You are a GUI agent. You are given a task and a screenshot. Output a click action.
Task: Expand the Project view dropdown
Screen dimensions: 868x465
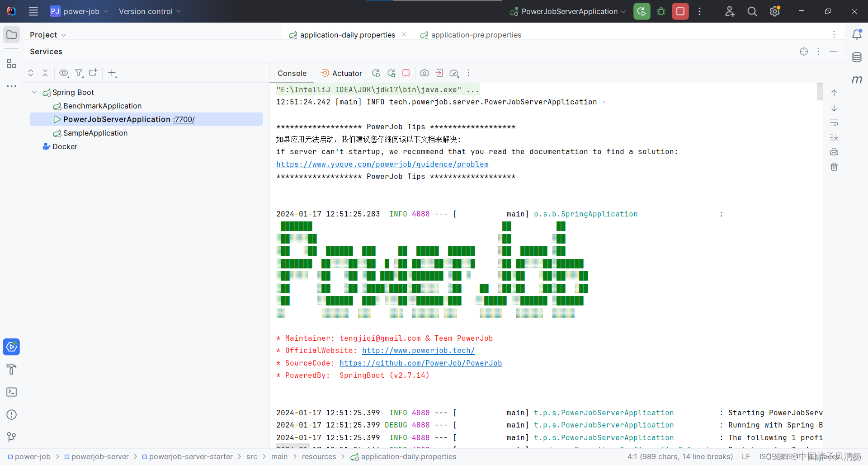point(48,35)
